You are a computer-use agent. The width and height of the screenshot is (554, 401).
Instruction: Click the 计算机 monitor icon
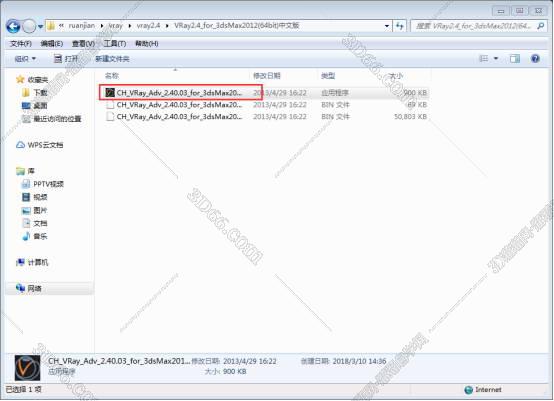coord(20,262)
